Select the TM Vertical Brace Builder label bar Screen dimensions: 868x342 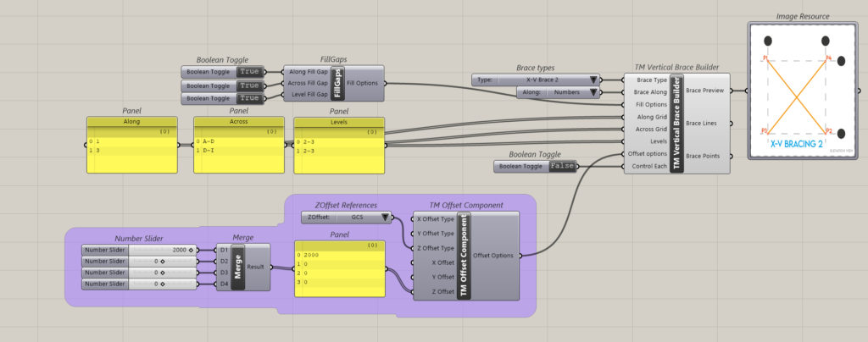click(676, 122)
